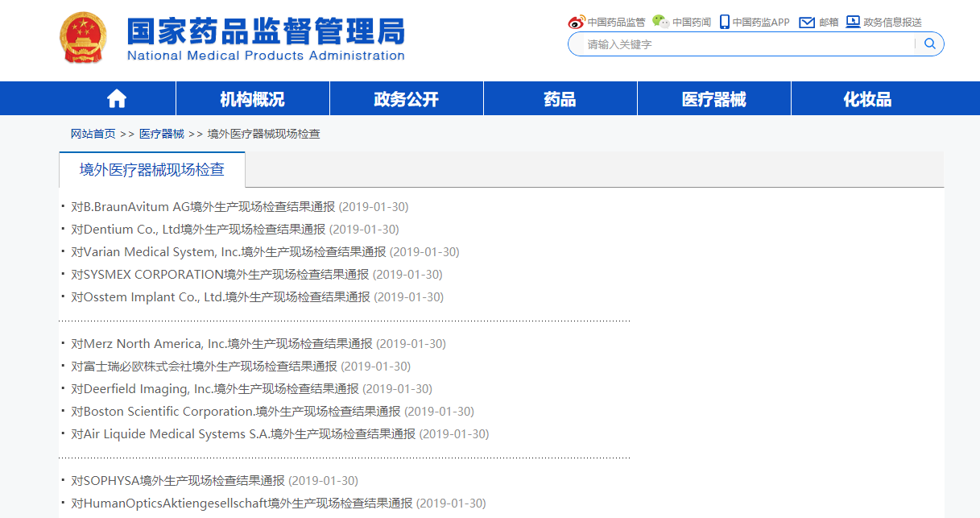Open the 机构概况 menu
The height and width of the screenshot is (518, 980).
click(x=252, y=99)
